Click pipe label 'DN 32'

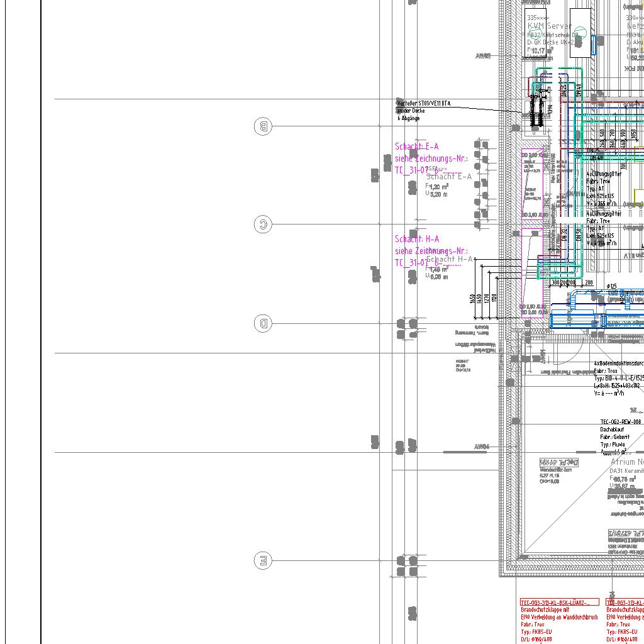pos(565,235)
